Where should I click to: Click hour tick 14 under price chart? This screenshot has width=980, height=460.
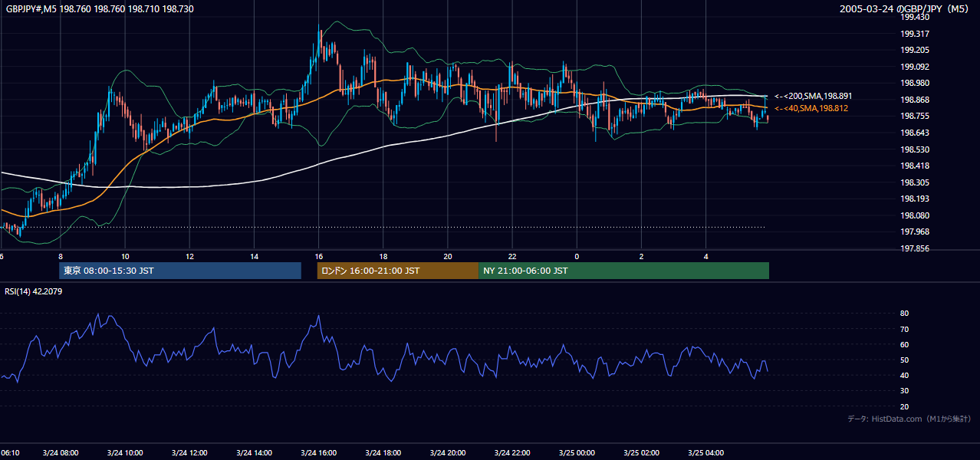tap(254, 257)
